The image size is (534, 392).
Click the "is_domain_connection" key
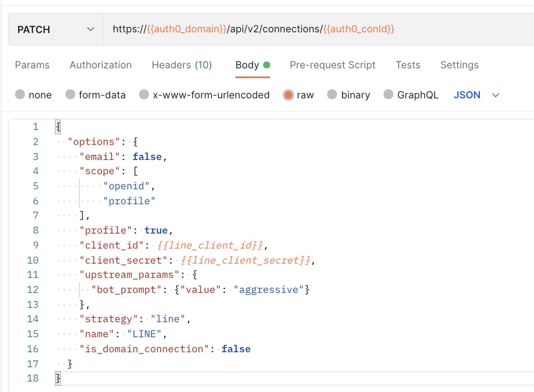(144, 349)
